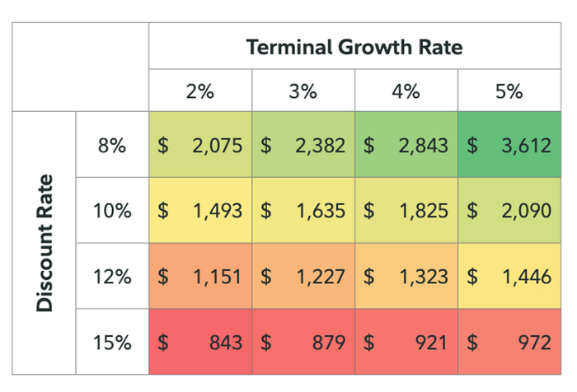Select the 15% discount rate row header
This screenshot has height=392, width=577.
pyautogui.click(x=111, y=341)
